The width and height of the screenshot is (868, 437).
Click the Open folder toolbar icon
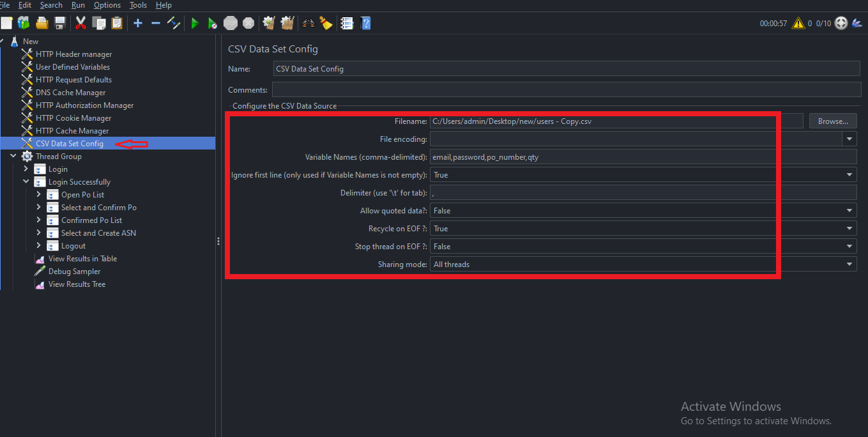point(42,24)
